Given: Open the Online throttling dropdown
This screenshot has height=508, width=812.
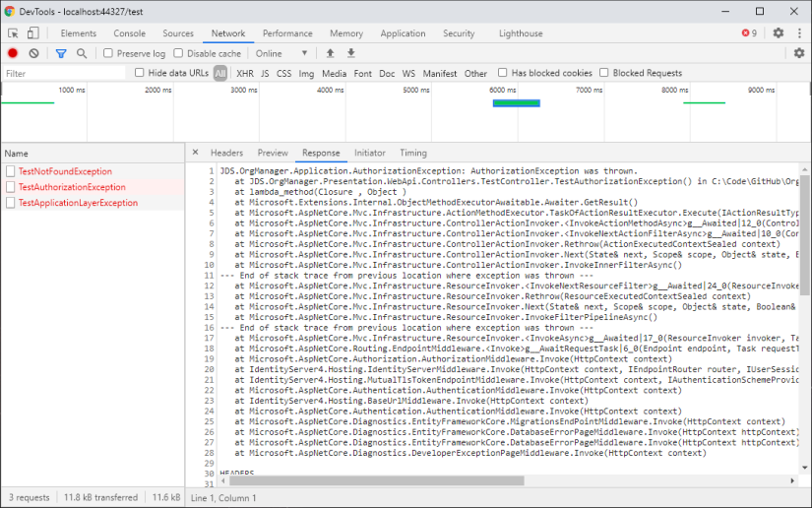Looking at the screenshot, I should click(x=281, y=53).
